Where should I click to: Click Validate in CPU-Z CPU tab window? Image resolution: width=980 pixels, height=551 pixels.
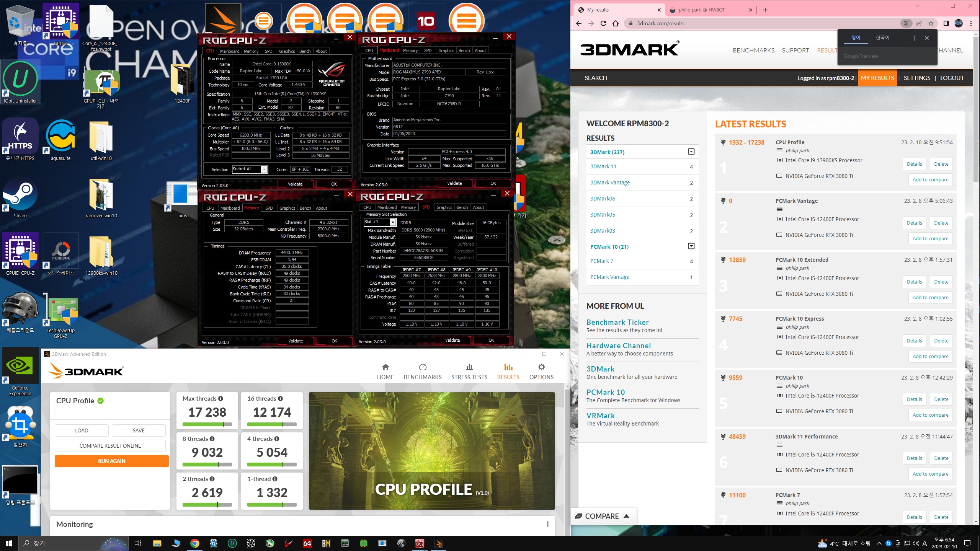(x=295, y=184)
